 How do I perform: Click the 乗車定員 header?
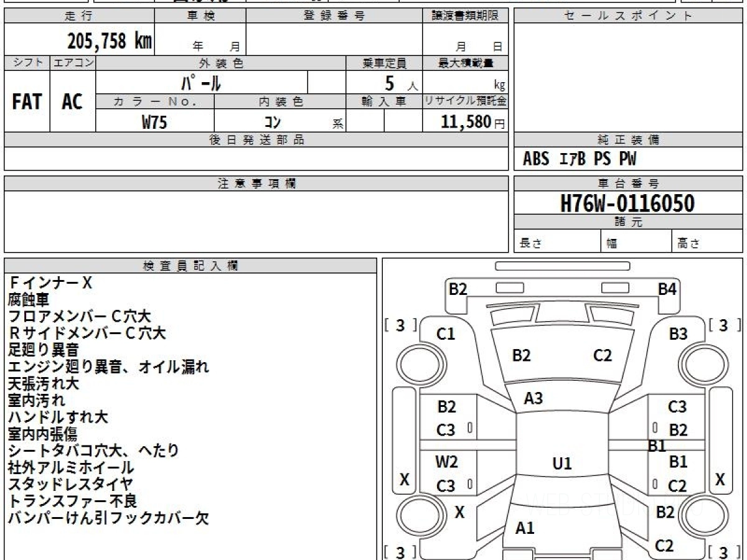click(x=384, y=63)
